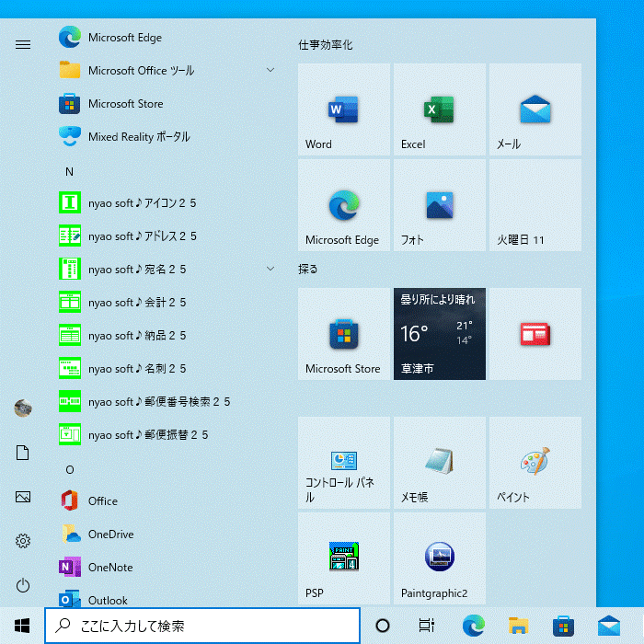This screenshot has width=644, height=644.
Task: Open Pictures from the Start sidebar
Action: (x=23, y=497)
